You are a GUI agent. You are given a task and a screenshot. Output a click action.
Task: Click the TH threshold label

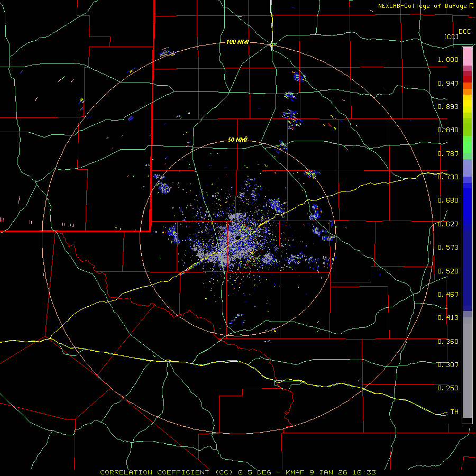454,412
